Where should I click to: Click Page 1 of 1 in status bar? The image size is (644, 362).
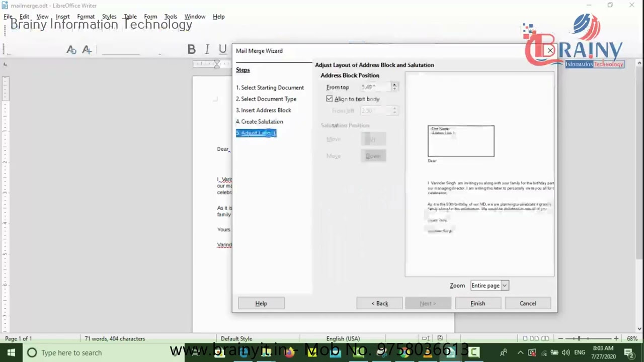click(18, 338)
